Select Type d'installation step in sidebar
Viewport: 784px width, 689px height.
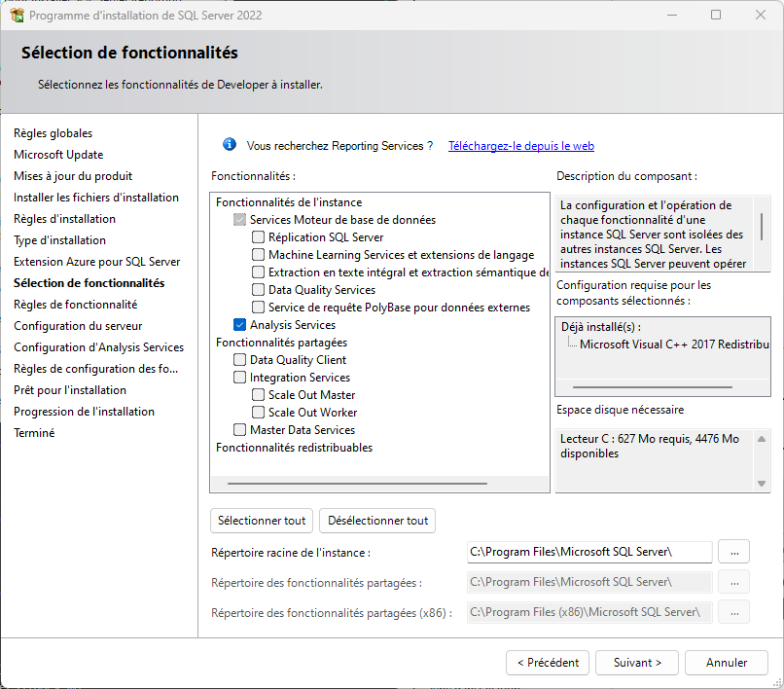coord(59,240)
